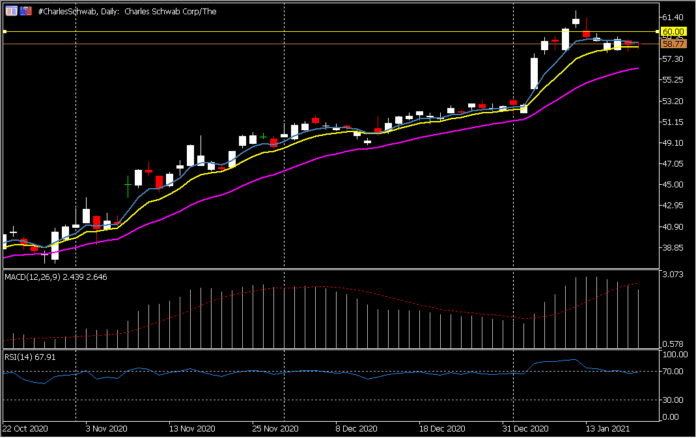Grab the yellow line's right end handle
Screen dimensions: 696x438
click(x=657, y=32)
